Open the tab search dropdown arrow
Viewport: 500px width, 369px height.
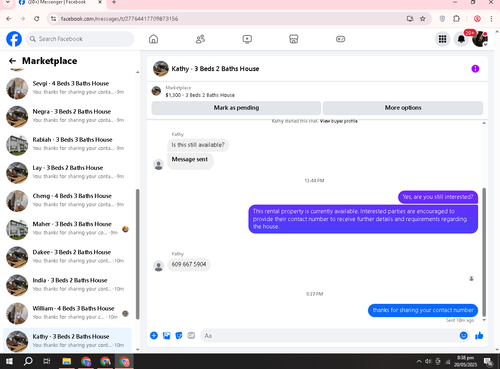pos(8,2)
